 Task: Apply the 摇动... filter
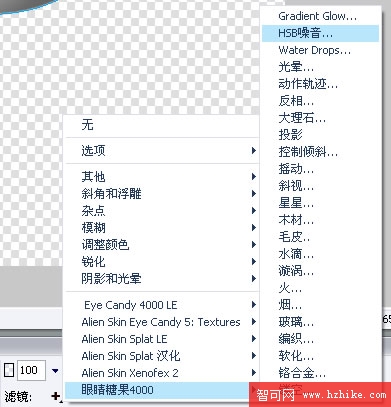(320, 169)
